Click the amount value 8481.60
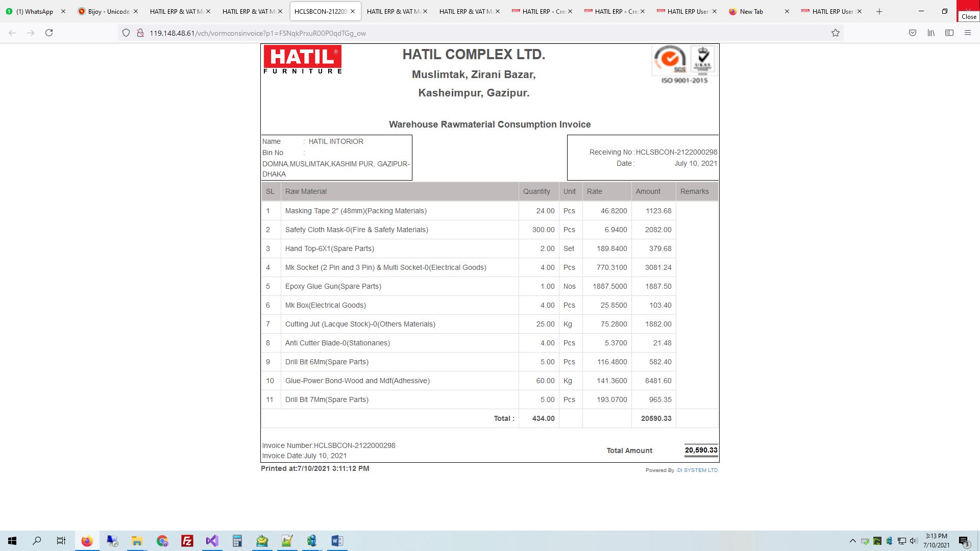 coord(658,381)
